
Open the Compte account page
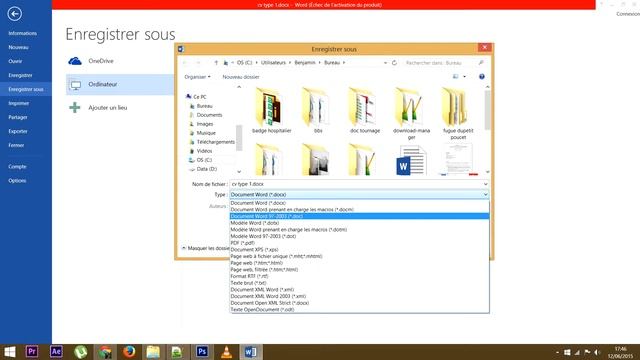26,167
